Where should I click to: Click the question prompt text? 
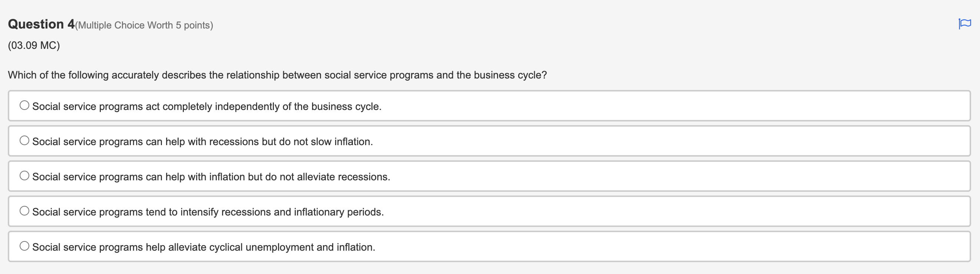(277, 75)
